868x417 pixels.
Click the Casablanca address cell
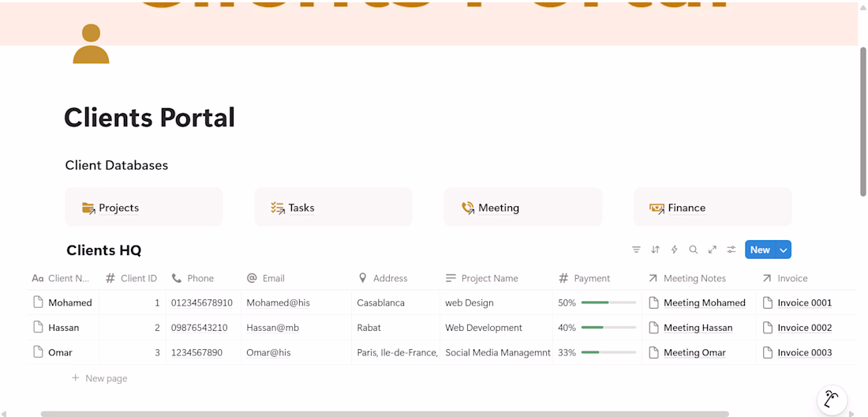point(396,302)
